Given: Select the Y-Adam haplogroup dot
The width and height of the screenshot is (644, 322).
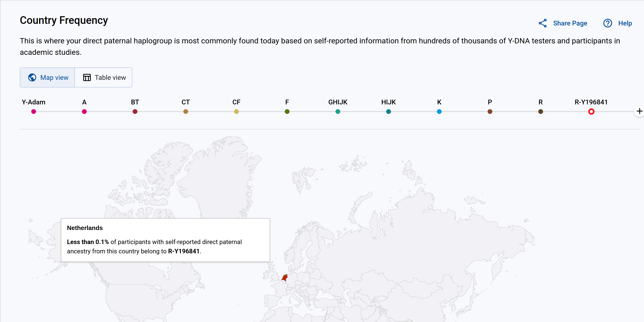Looking at the screenshot, I should 34,112.
